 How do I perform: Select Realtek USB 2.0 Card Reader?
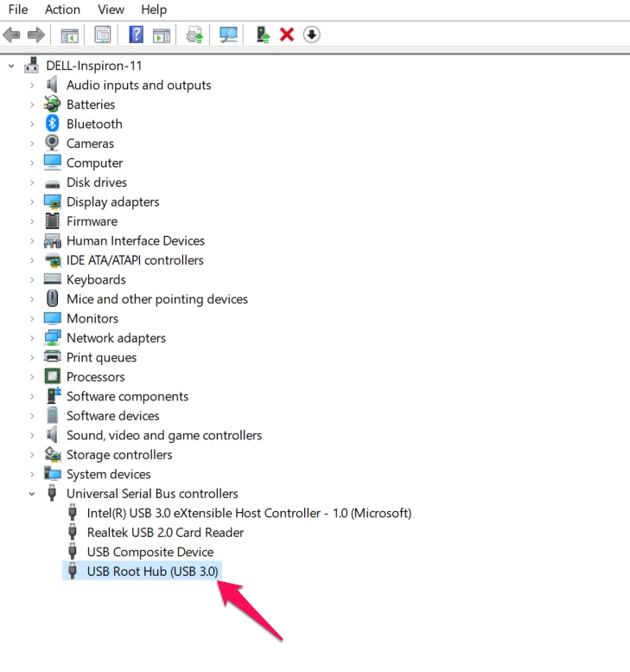pos(165,532)
